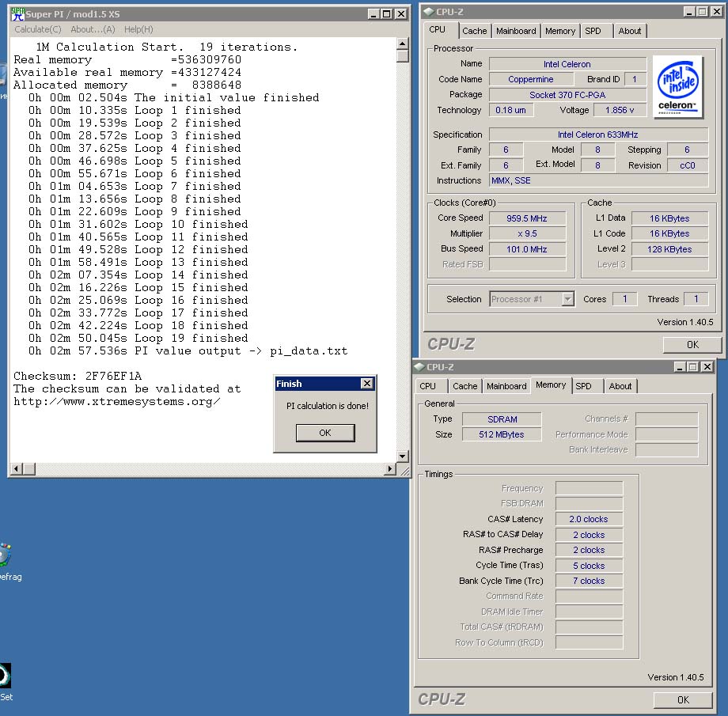Screen dimensions: 728x716
Task: Click the Instructions MMX, SSE field
Action: (x=598, y=180)
